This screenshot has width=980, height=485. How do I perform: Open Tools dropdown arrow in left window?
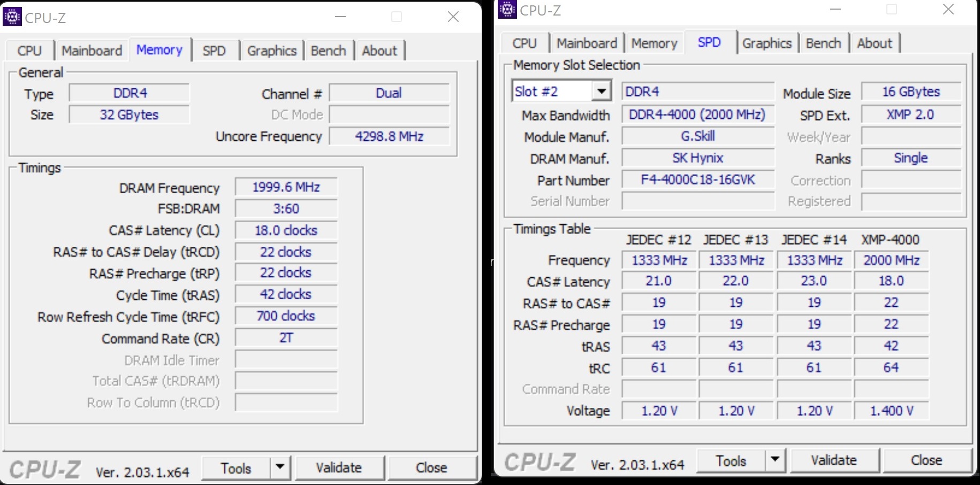(x=280, y=467)
